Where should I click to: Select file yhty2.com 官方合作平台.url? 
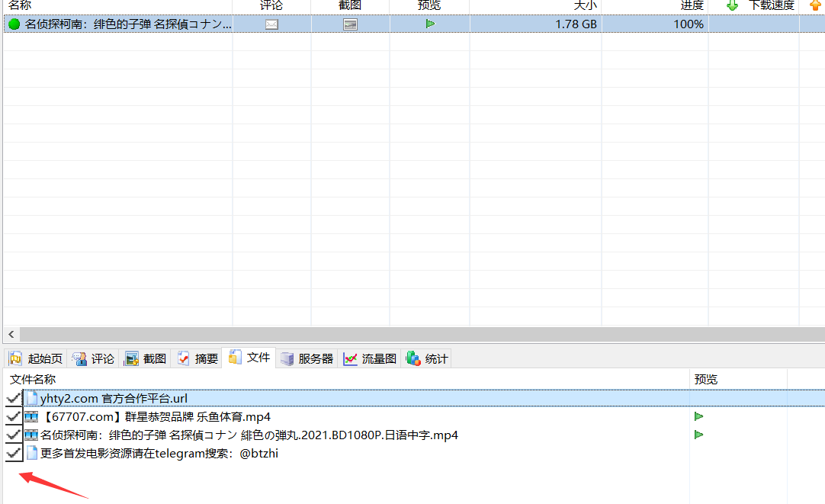[114, 398]
